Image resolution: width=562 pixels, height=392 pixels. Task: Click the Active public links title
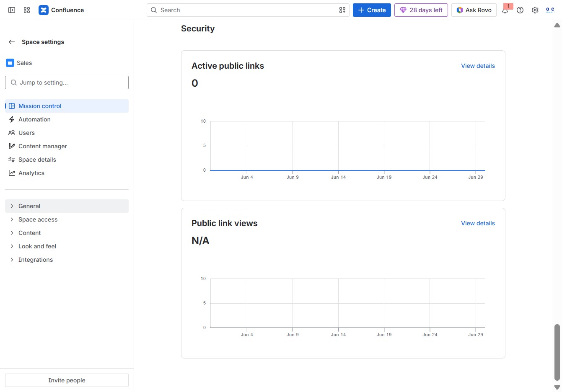(228, 66)
